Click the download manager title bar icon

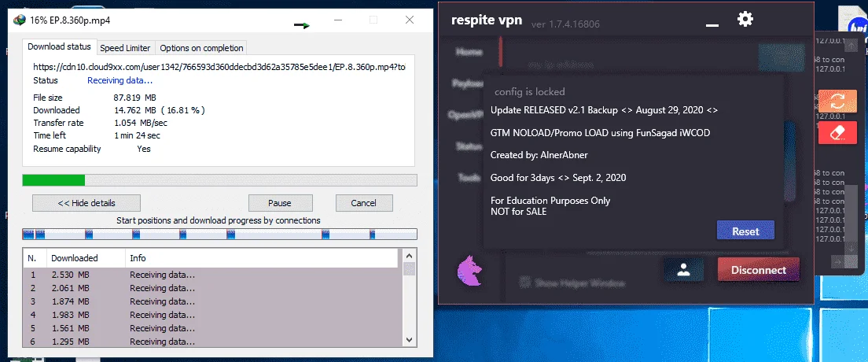[x=20, y=20]
